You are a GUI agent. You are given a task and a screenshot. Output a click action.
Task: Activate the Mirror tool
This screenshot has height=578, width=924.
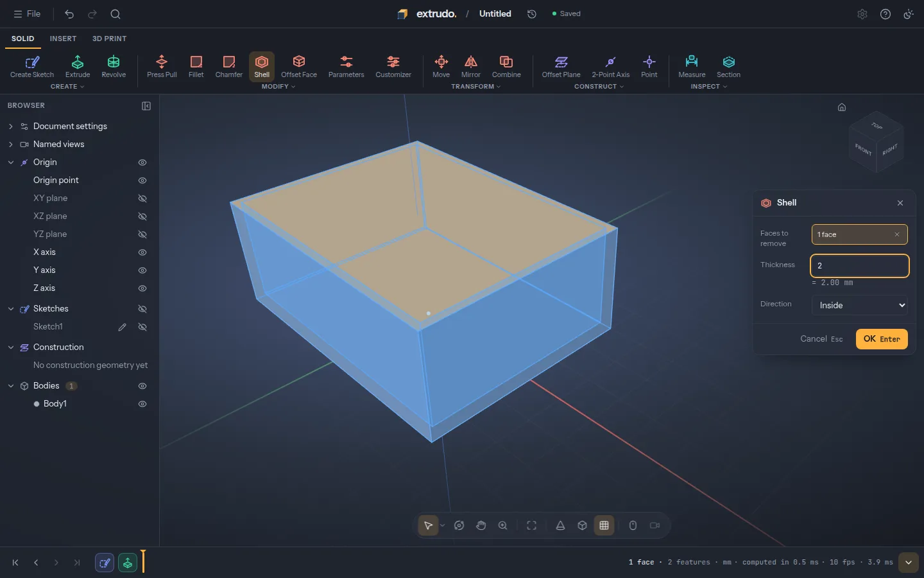pos(471,67)
